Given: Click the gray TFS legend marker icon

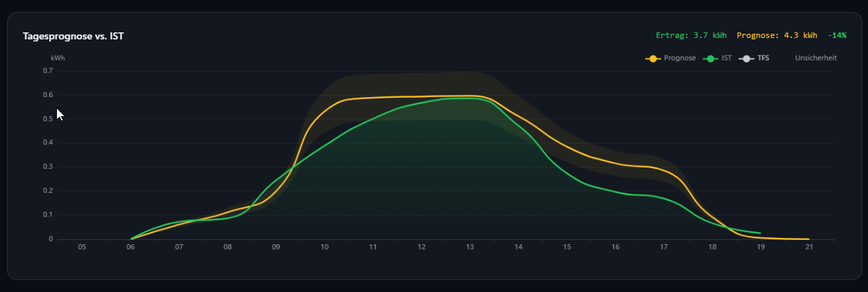Looking at the screenshot, I should coord(746,58).
